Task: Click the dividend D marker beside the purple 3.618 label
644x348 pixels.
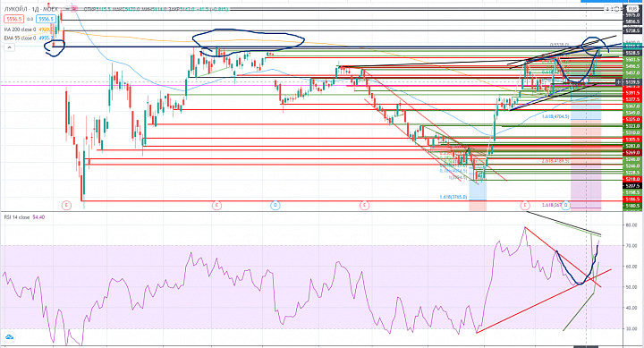Action: click(566, 205)
